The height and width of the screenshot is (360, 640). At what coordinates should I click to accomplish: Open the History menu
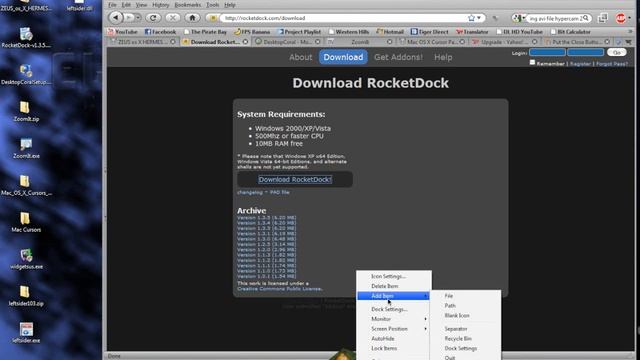click(x=160, y=5)
